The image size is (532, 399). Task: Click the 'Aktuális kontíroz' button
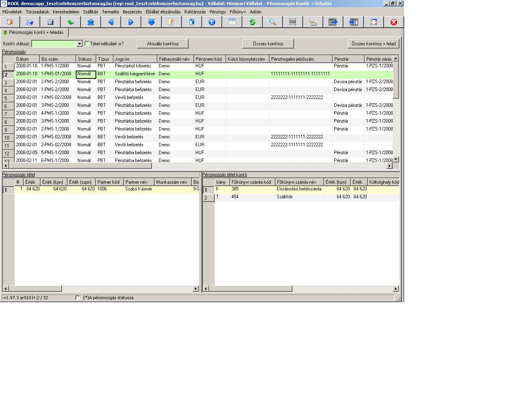pos(163,44)
